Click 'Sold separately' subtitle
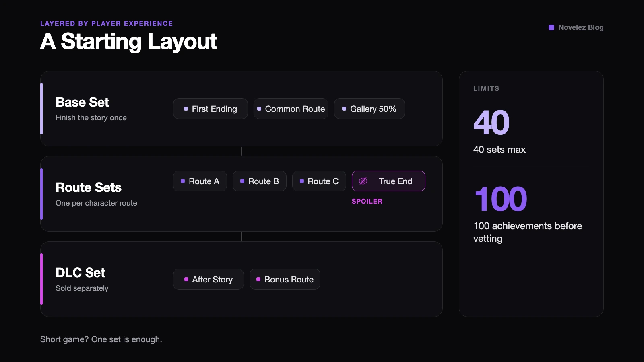Viewport: 644px width, 362px height. tap(82, 288)
